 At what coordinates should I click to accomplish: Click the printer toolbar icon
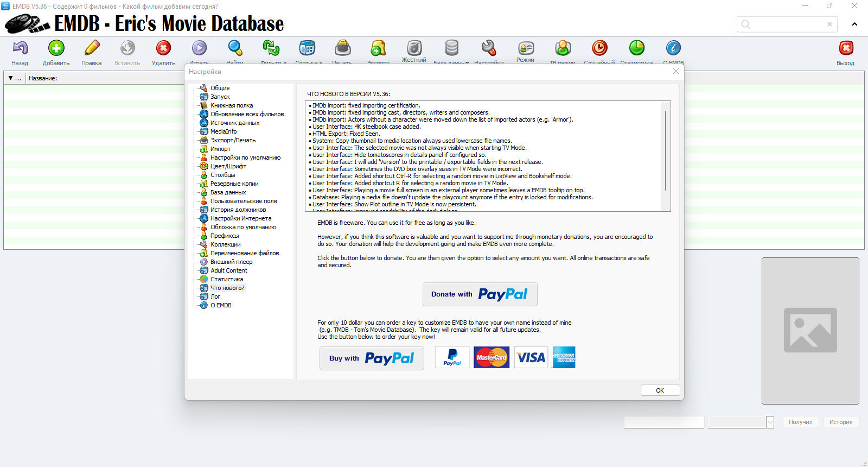click(343, 48)
